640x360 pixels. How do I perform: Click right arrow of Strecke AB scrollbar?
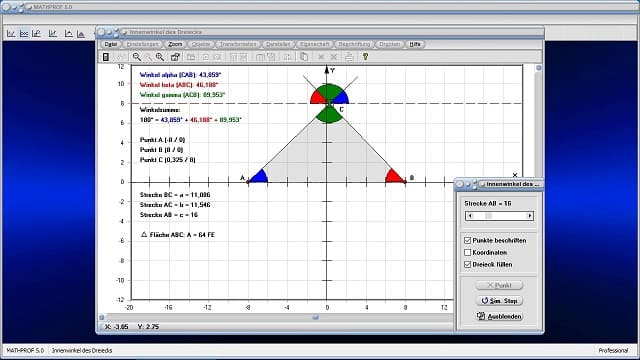(x=529, y=216)
